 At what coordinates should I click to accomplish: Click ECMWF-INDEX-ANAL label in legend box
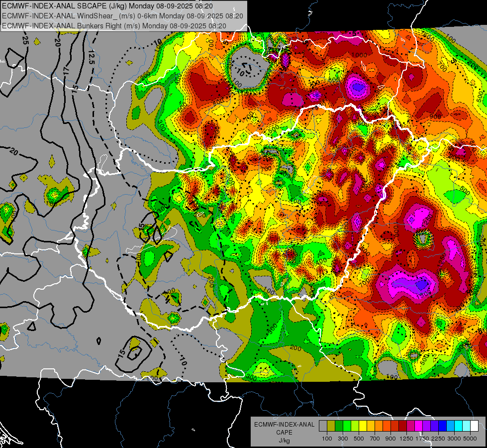click(284, 425)
